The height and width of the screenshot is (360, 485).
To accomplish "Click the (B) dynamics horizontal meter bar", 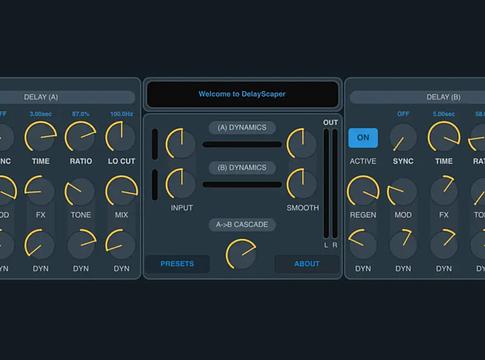I will (242, 184).
